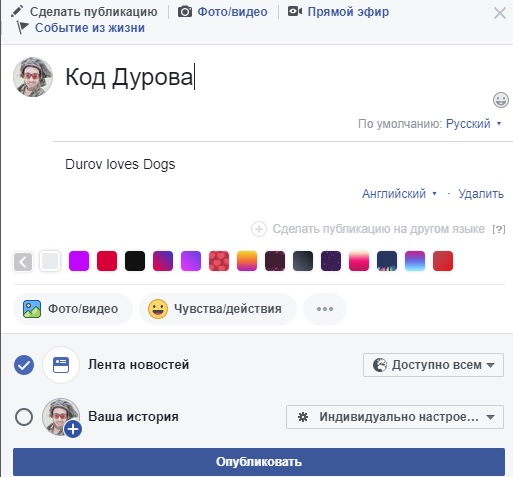Pick the dark maroon speckled swatch
513x477 pixels.
coord(275,261)
